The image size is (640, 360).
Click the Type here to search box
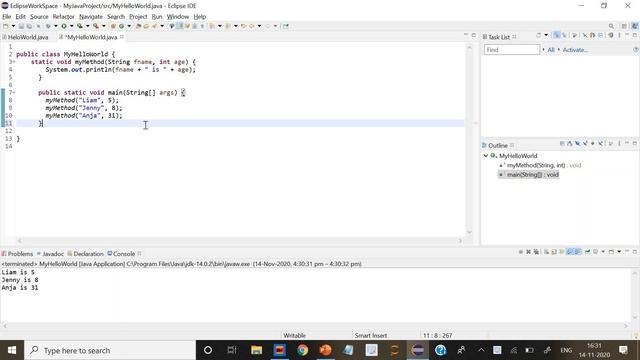click(x=110, y=350)
